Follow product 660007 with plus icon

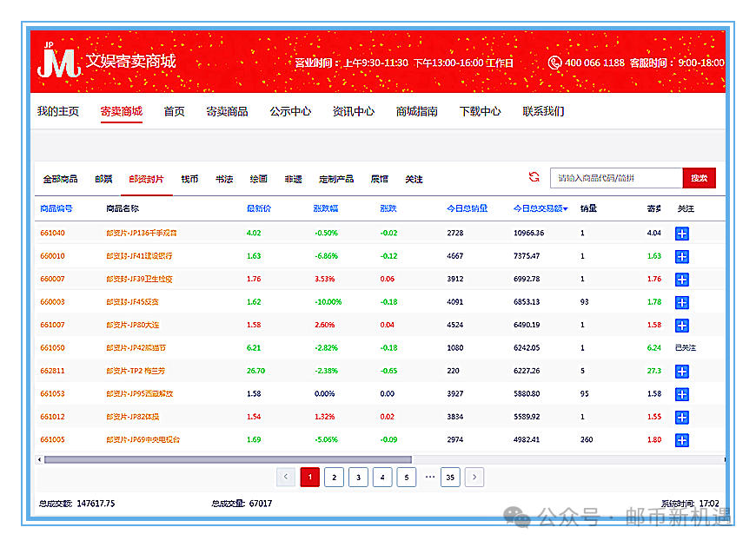[682, 280]
